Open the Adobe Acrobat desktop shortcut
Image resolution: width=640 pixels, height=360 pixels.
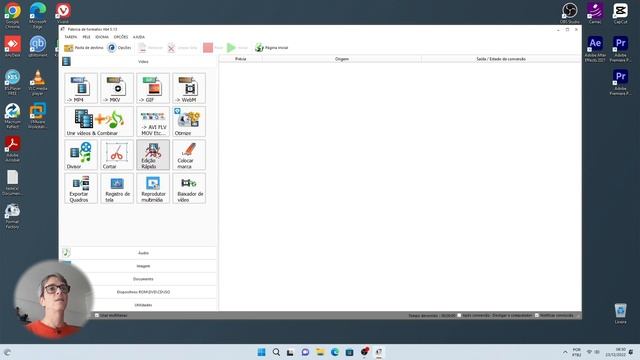12,149
